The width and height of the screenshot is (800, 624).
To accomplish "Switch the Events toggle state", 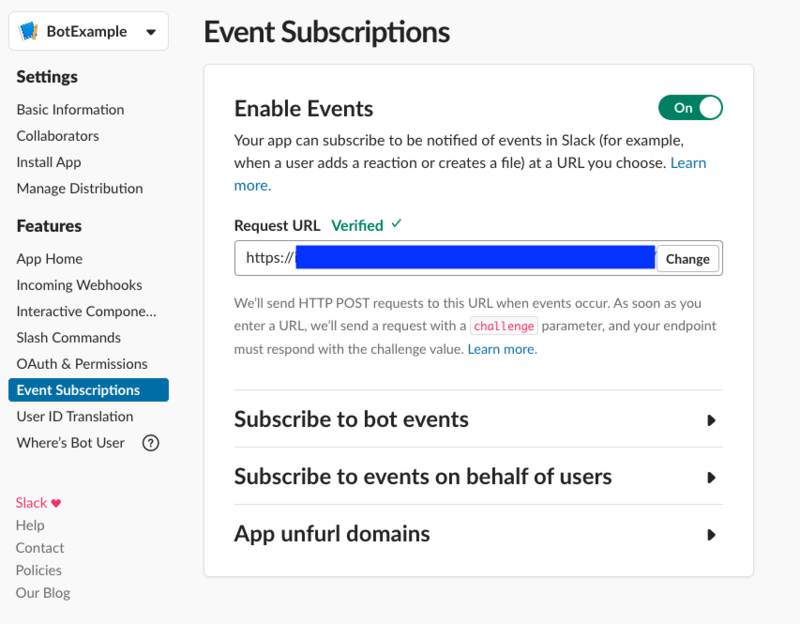I will 690,107.
